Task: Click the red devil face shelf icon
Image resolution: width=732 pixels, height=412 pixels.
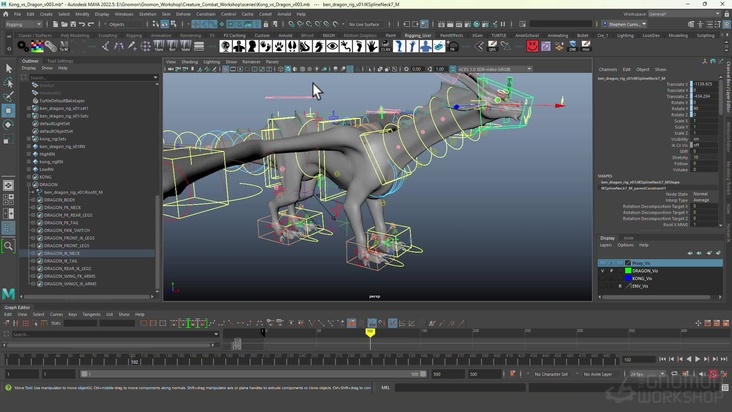Action: (532, 46)
